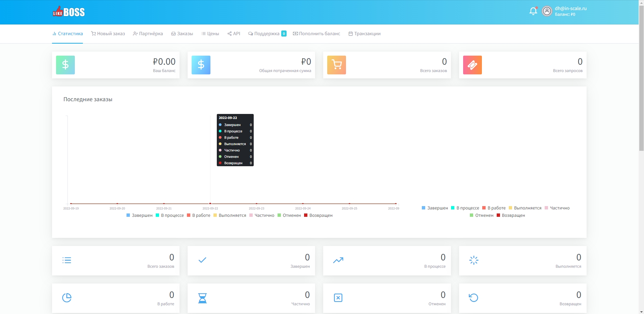Viewport: 644px width, 314px height.
Task: Click the spinner icon for Выполняется
Action: (x=474, y=260)
